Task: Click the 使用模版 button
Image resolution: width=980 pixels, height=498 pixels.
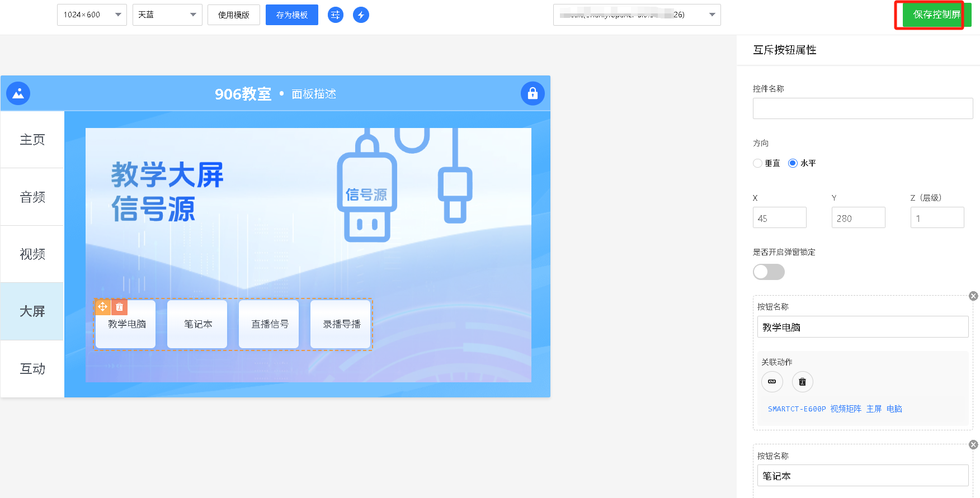Action: point(234,15)
